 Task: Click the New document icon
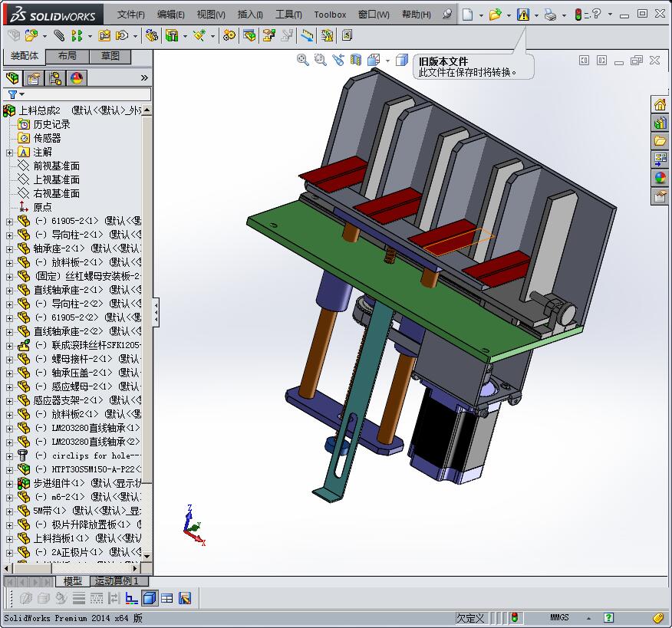coord(468,15)
